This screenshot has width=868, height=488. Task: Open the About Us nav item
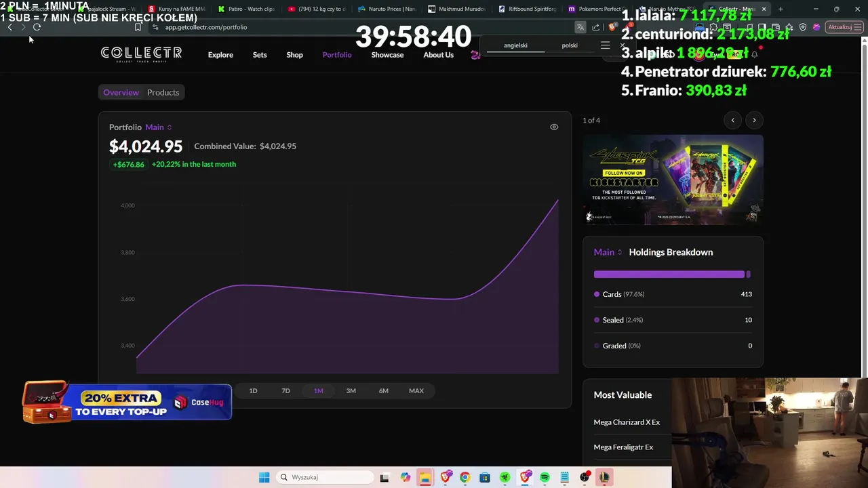pos(438,55)
